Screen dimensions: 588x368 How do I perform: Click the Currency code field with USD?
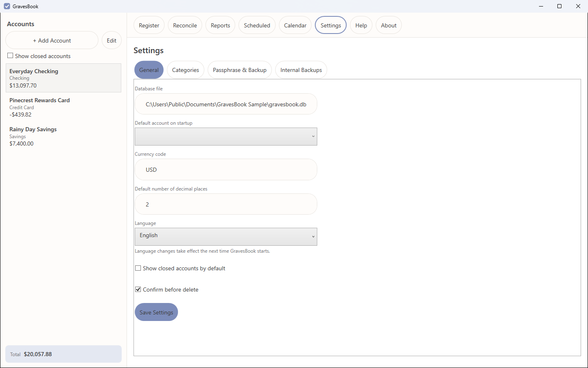point(226,169)
